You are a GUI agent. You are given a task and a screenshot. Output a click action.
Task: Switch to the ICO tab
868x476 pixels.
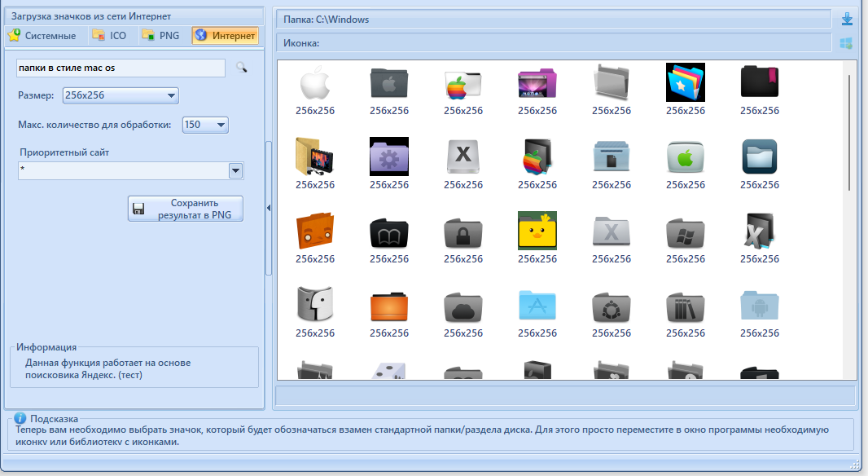pyautogui.click(x=110, y=36)
